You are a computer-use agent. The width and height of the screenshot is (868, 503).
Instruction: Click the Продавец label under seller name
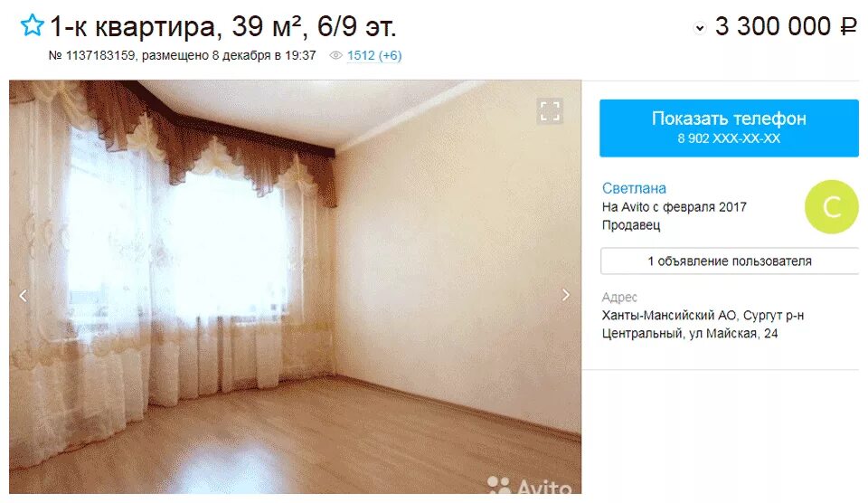(x=631, y=225)
